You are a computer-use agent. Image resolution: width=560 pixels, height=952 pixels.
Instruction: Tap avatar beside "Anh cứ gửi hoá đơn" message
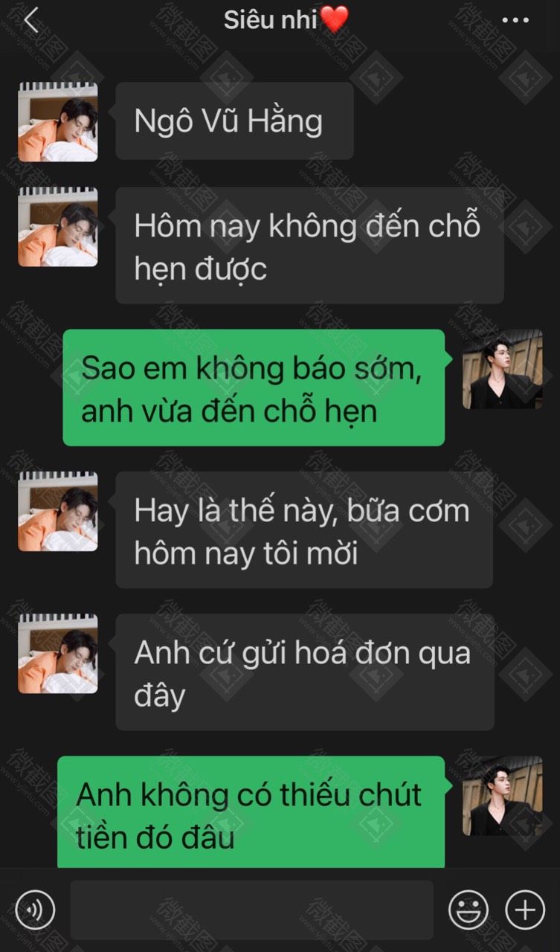pos(58,654)
